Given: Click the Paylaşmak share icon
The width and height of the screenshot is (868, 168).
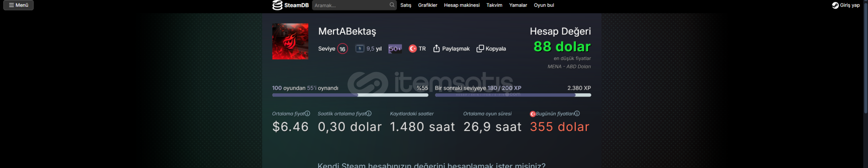Looking at the screenshot, I should 436,48.
